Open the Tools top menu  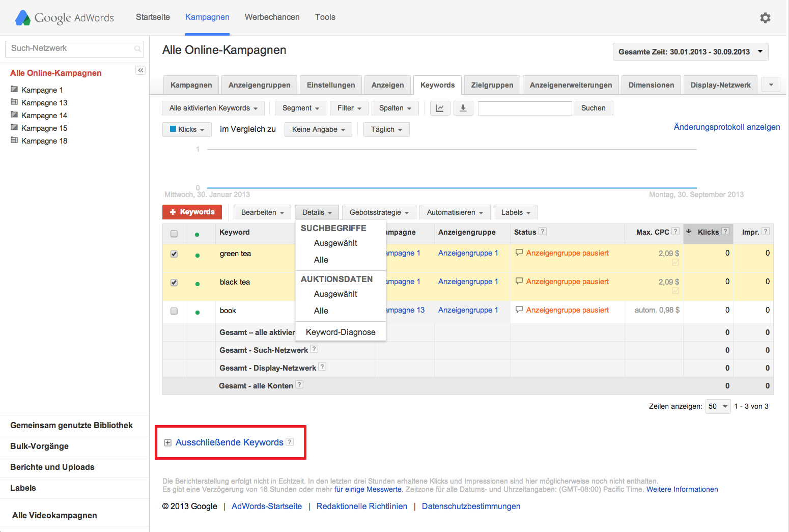pos(325,17)
